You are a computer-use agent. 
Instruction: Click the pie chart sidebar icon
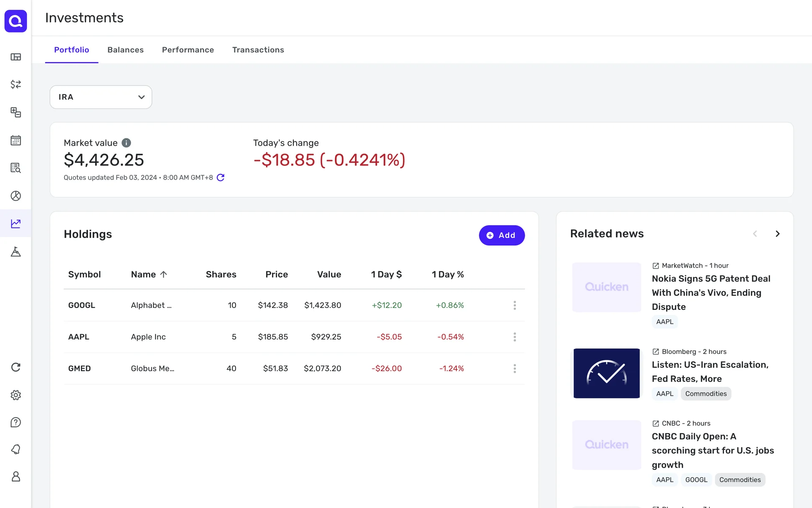point(16,196)
